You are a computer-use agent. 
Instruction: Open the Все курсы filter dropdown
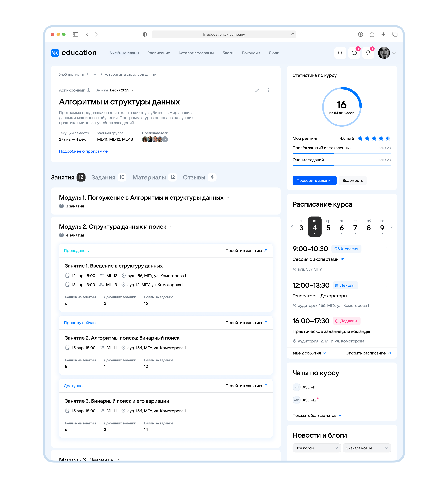tap(316, 448)
